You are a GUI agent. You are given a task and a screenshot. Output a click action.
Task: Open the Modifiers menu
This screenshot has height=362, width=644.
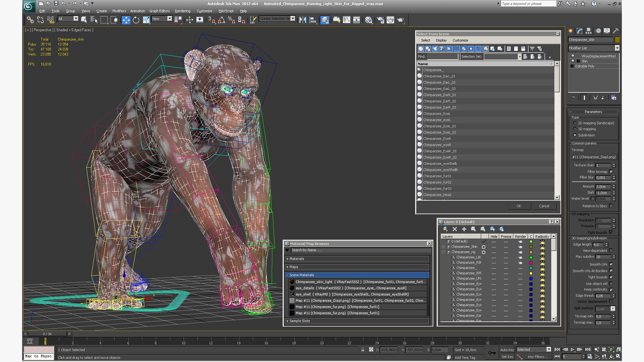[x=119, y=11]
